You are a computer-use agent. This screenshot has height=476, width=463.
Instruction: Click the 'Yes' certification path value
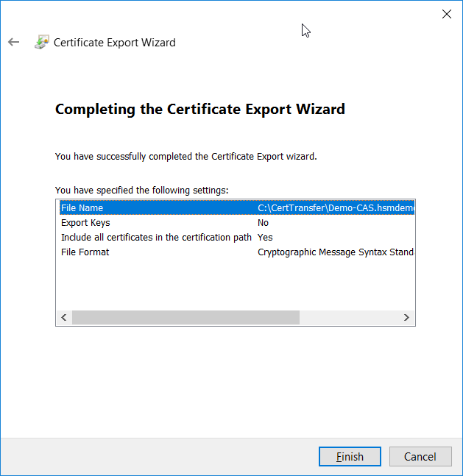pyautogui.click(x=265, y=238)
